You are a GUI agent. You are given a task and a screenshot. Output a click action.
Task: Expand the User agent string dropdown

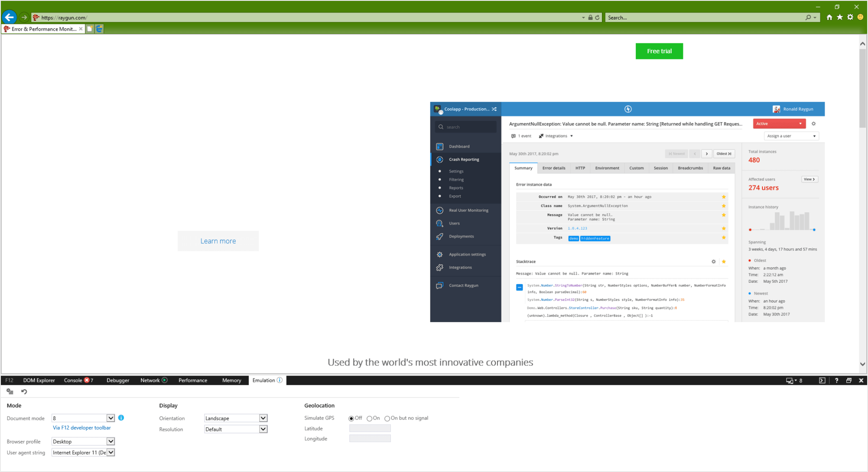coord(111,452)
